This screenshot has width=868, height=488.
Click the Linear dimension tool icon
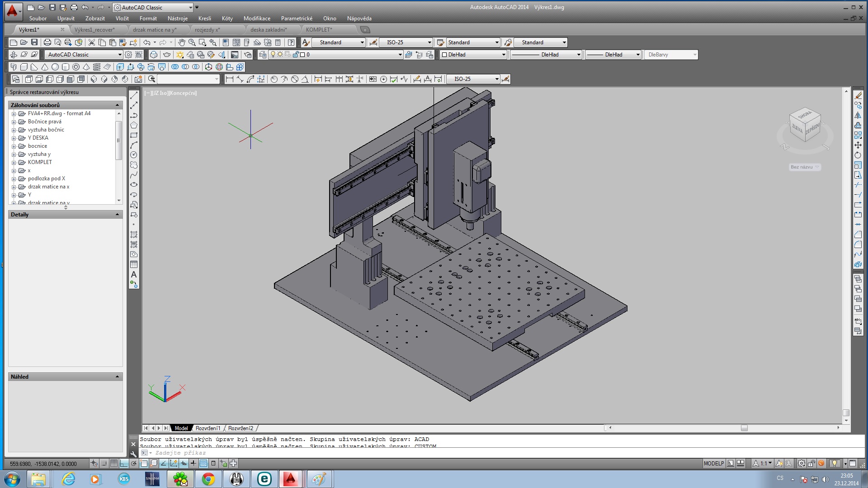(x=230, y=79)
